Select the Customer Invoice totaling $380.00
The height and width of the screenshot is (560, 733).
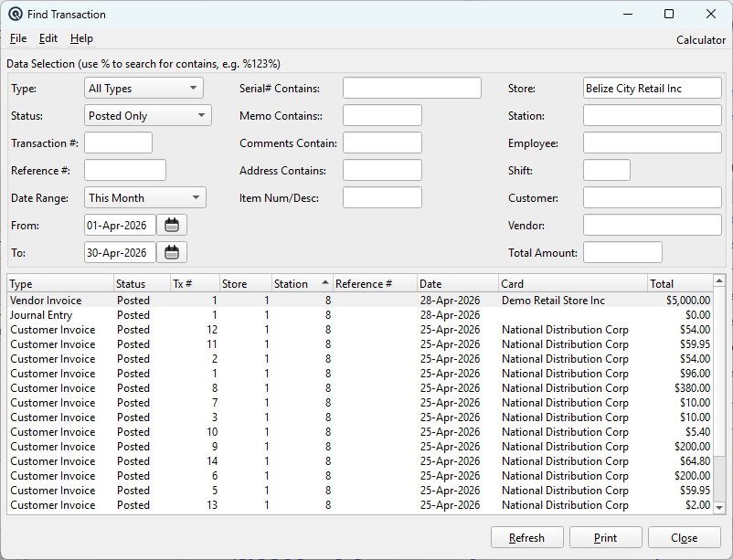pos(360,388)
